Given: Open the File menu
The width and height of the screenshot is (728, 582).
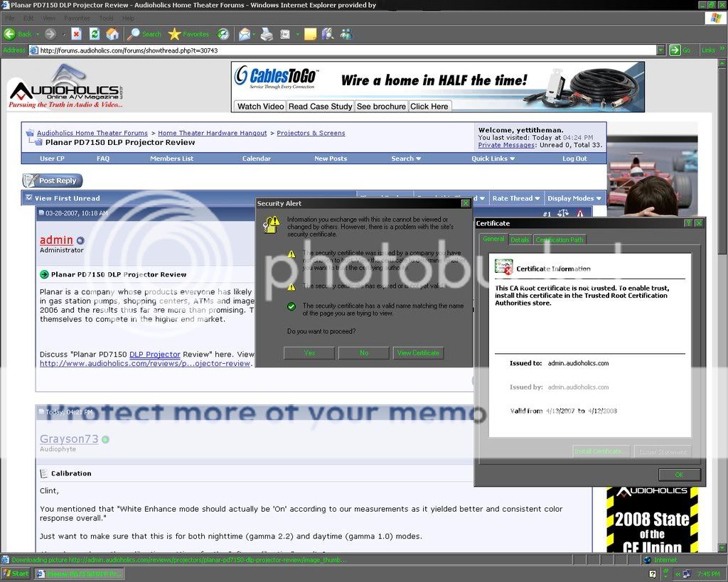Looking at the screenshot, I should click(x=10, y=18).
